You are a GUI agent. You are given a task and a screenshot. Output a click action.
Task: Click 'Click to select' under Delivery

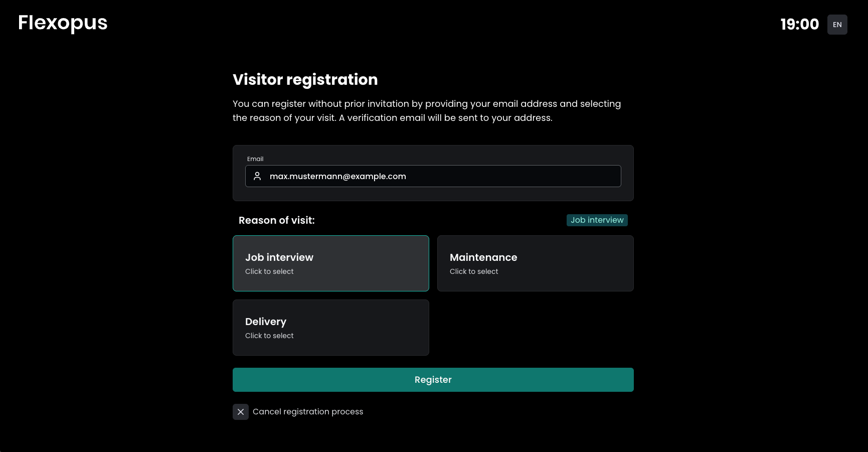click(x=269, y=336)
